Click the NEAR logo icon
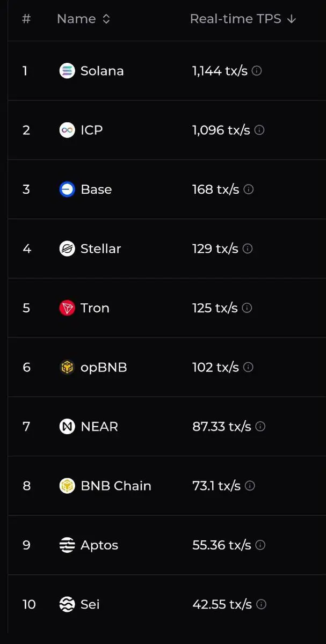The height and width of the screenshot is (644, 326). pyautogui.click(x=67, y=427)
